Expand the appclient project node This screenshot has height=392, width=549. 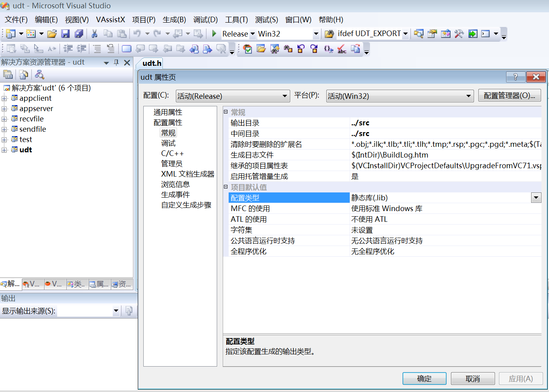4,98
